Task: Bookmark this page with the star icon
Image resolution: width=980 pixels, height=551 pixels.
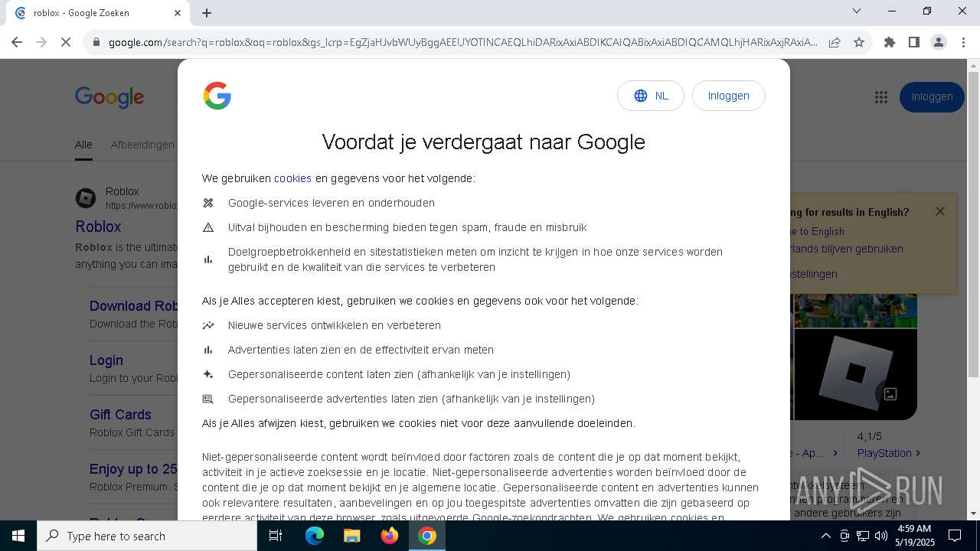Action: tap(859, 42)
